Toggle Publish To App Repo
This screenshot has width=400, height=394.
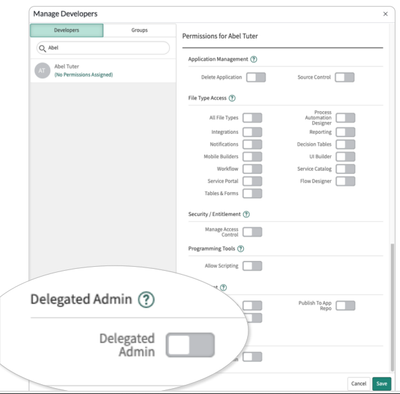coord(345,306)
